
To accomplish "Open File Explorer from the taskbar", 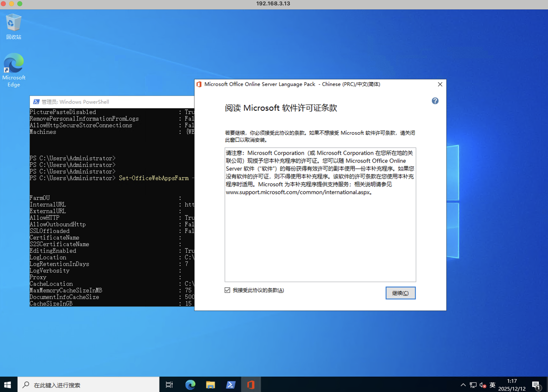I will click(x=210, y=385).
